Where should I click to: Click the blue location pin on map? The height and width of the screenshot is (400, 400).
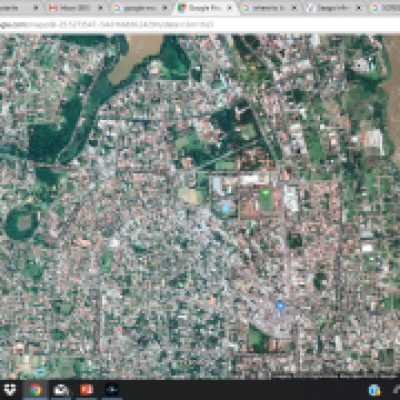[x=280, y=305]
